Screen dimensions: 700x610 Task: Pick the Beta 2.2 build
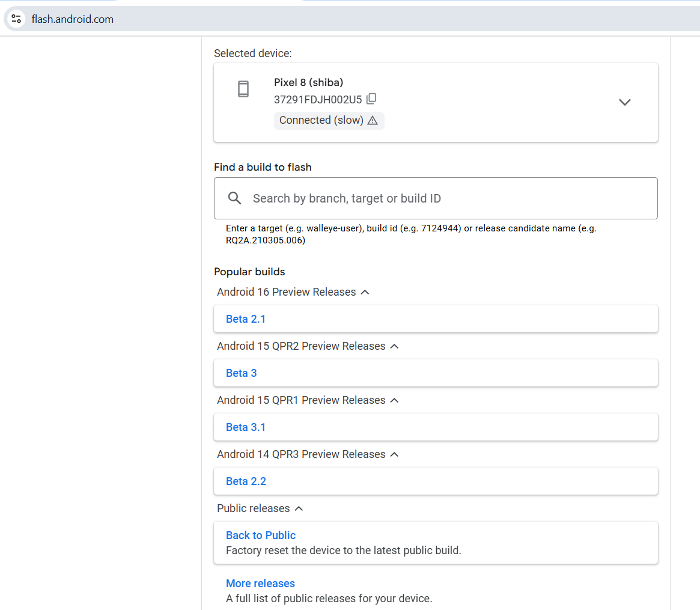(246, 481)
